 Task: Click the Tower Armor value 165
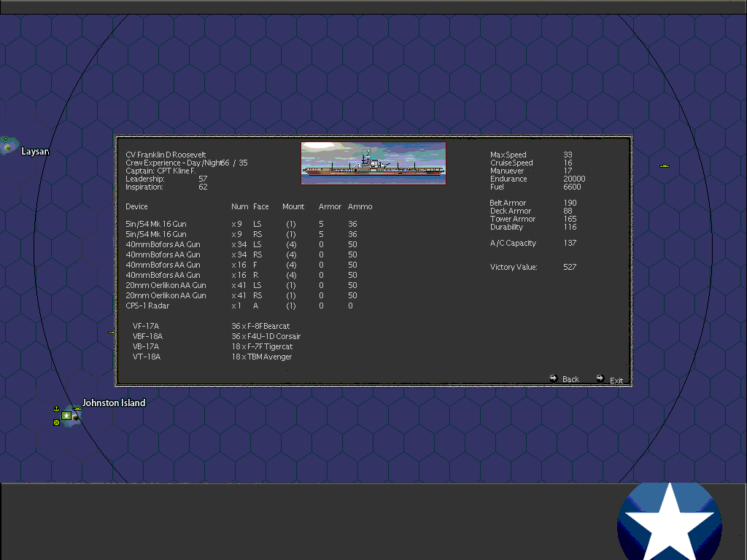coord(570,219)
